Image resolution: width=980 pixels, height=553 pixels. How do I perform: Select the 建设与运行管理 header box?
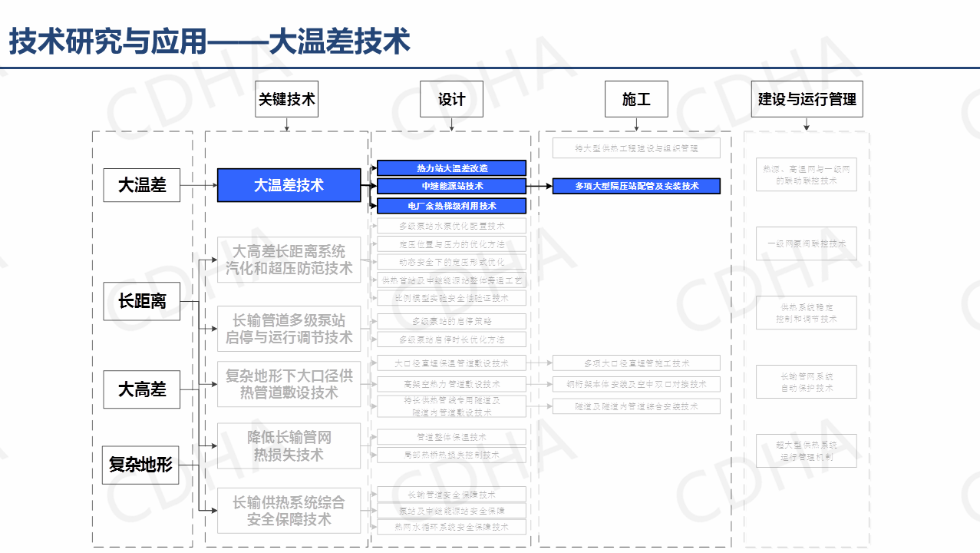[807, 100]
